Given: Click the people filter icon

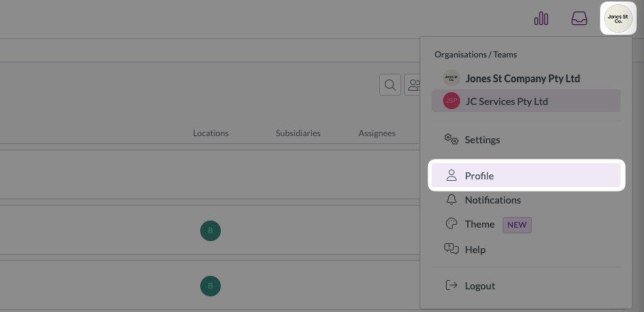Looking at the screenshot, I should pyautogui.click(x=413, y=85).
